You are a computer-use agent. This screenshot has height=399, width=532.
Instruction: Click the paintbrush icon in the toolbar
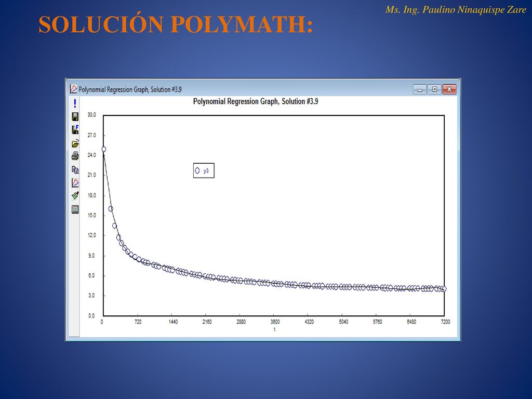pos(75,196)
